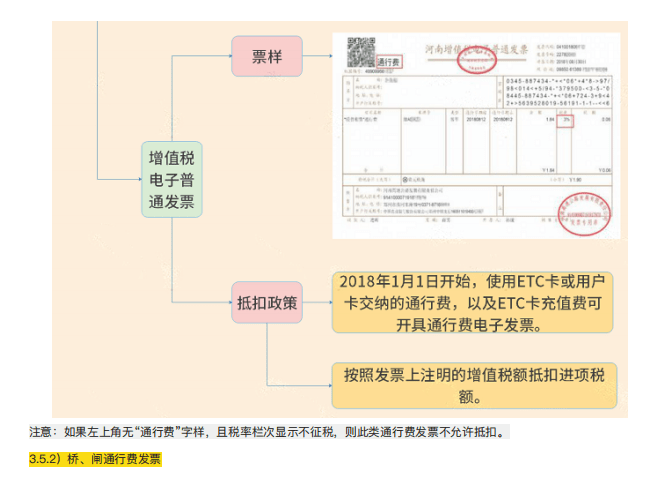Screen dimensions: 649x478
Task: Click the pink 票样 box
Action: [267, 56]
